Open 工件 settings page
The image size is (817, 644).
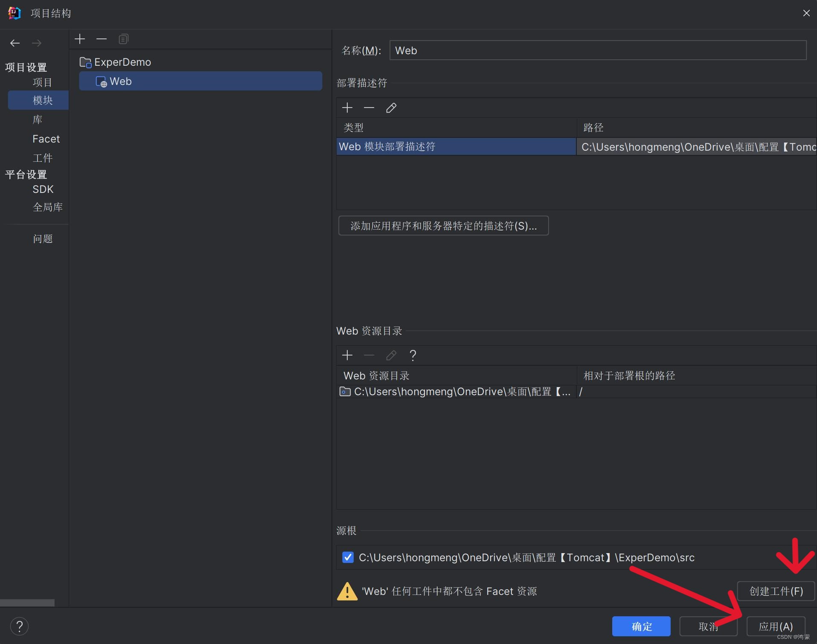(43, 158)
